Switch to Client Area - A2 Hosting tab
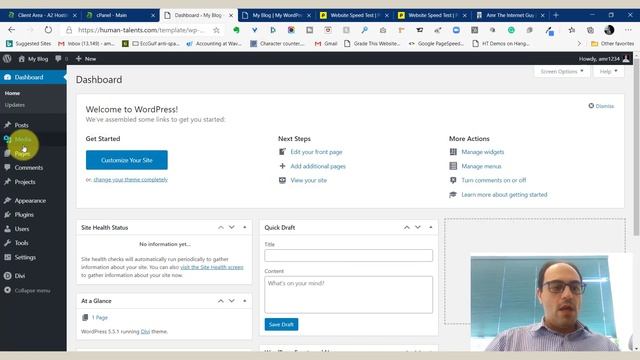Screen dimensions: 640x360 pos(41,15)
